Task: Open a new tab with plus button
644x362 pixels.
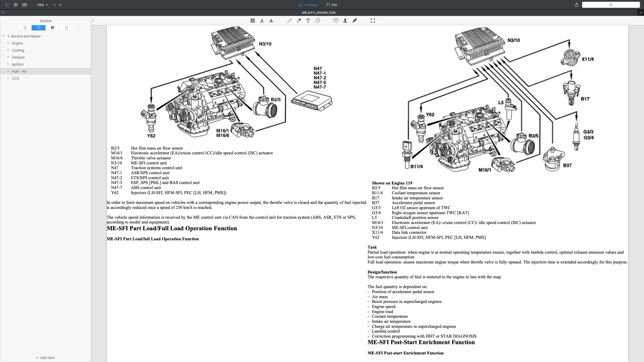Action: pyautogui.click(x=641, y=13)
